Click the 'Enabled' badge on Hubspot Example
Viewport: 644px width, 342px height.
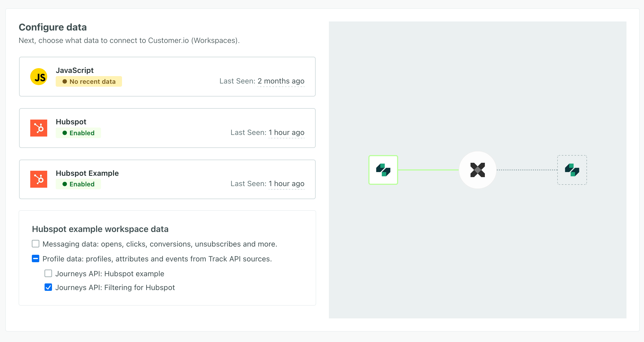79,184
